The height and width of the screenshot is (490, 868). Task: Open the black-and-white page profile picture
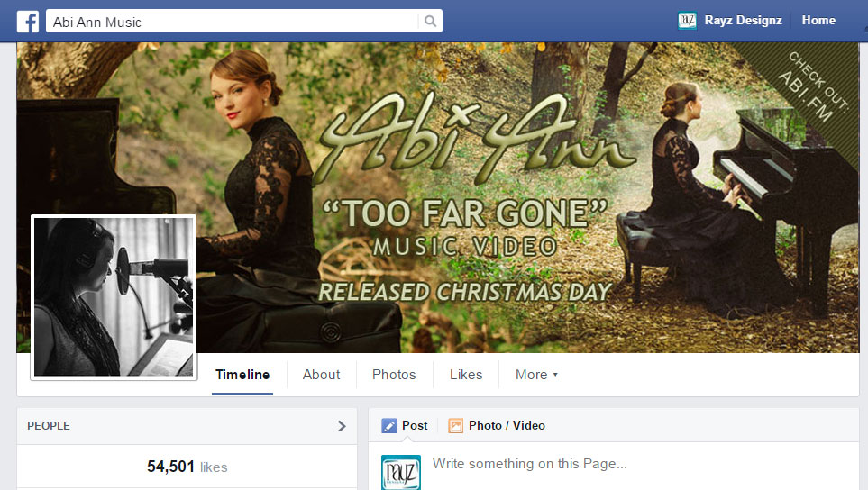(114, 297)
